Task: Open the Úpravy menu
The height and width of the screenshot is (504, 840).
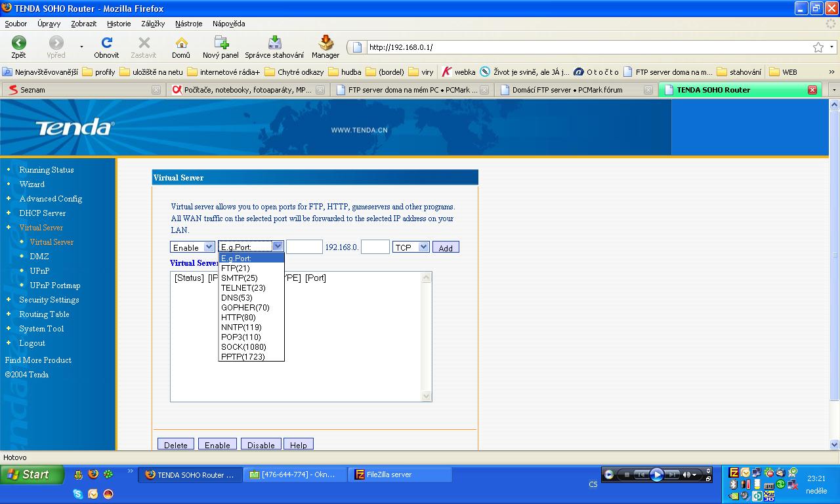Action: pyautogui.click(x=49, y=24)
